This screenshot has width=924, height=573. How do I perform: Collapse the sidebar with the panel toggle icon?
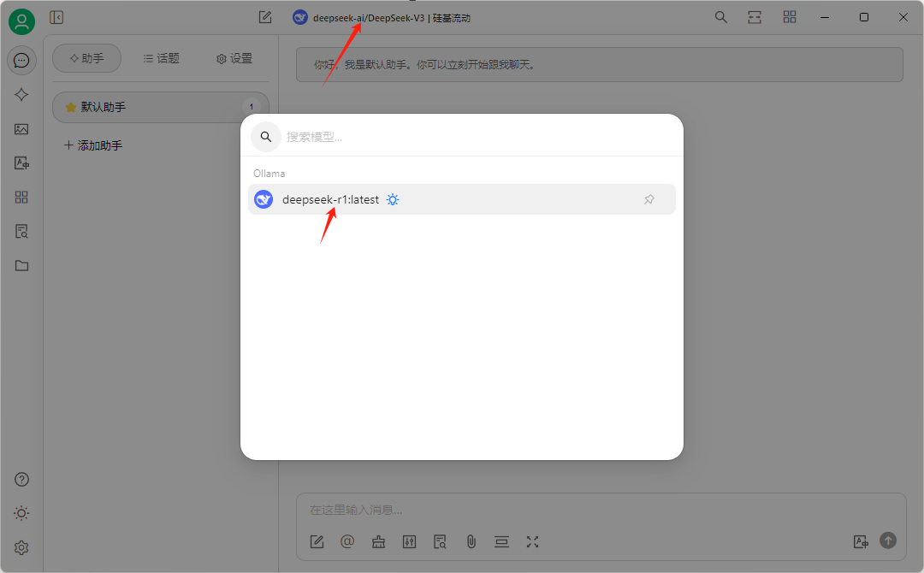[56, 18]
